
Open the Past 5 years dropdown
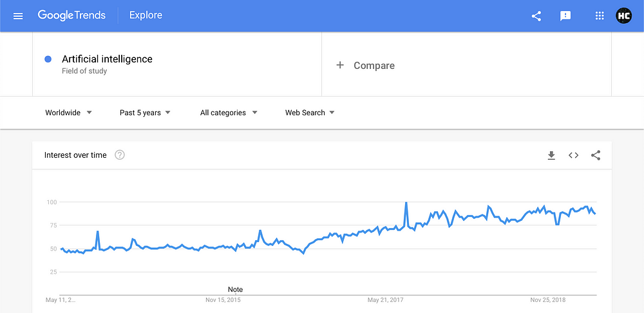[145, 113]
